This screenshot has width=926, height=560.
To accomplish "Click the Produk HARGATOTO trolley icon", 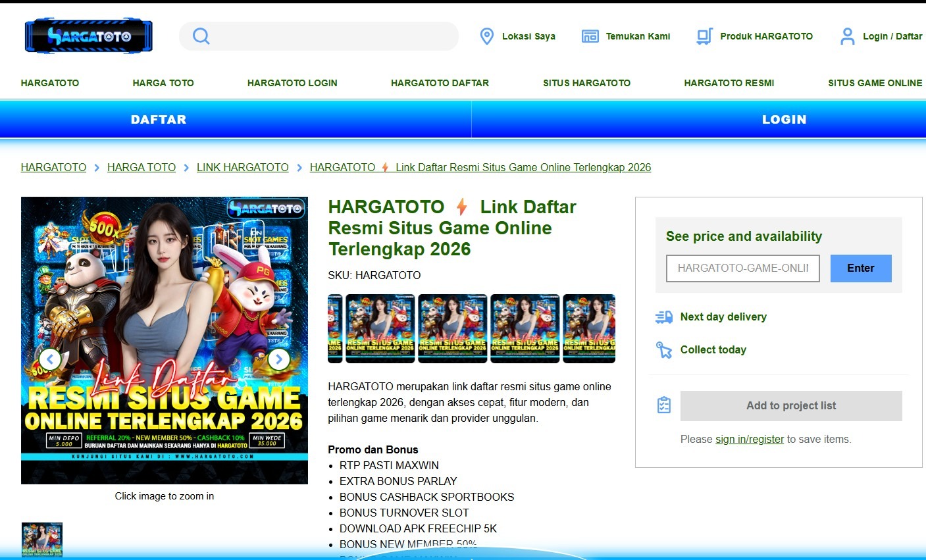I will [704, 36].
